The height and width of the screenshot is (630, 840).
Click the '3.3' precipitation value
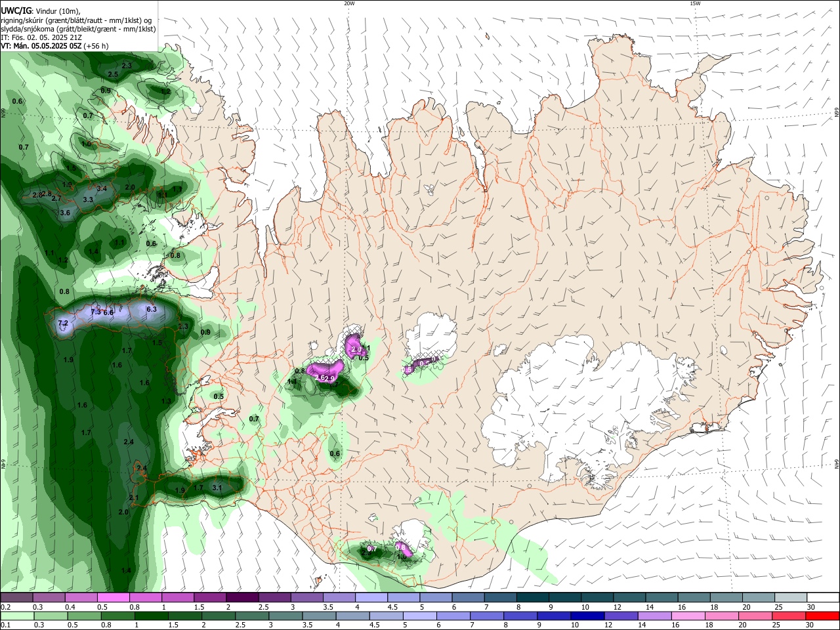click(x=88, y=199)
